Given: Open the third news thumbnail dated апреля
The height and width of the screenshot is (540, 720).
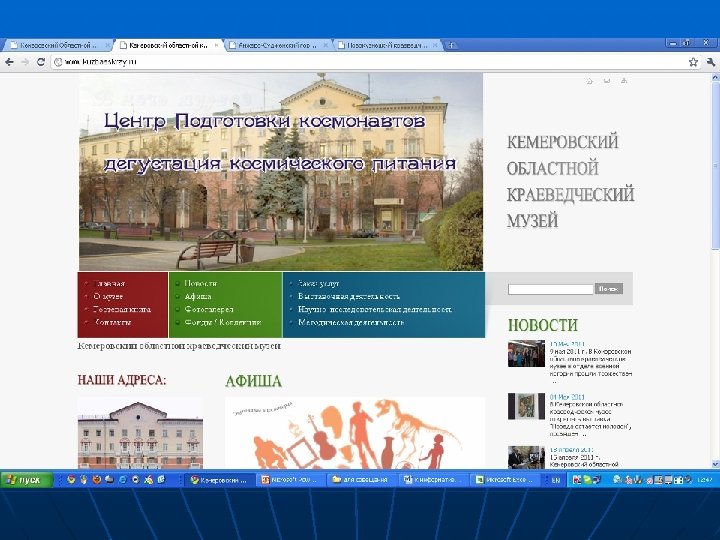Looking at the screenshot, I should (526, 457).
